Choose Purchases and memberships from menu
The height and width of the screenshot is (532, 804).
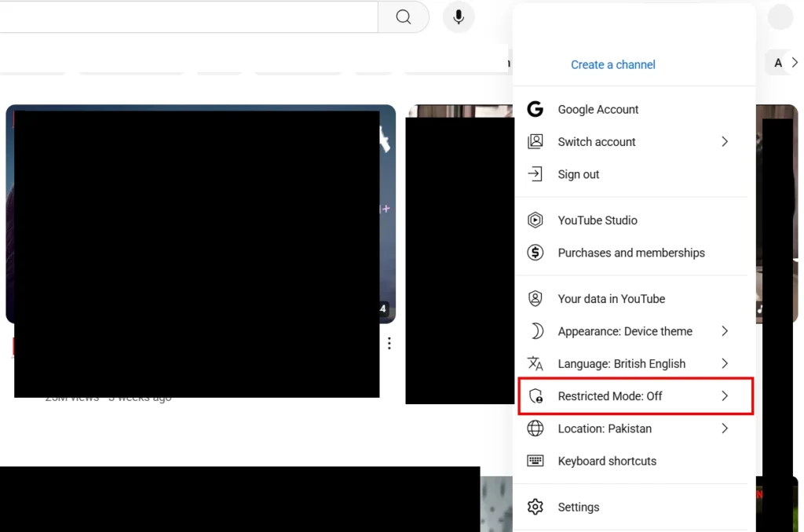click(631, 253)
